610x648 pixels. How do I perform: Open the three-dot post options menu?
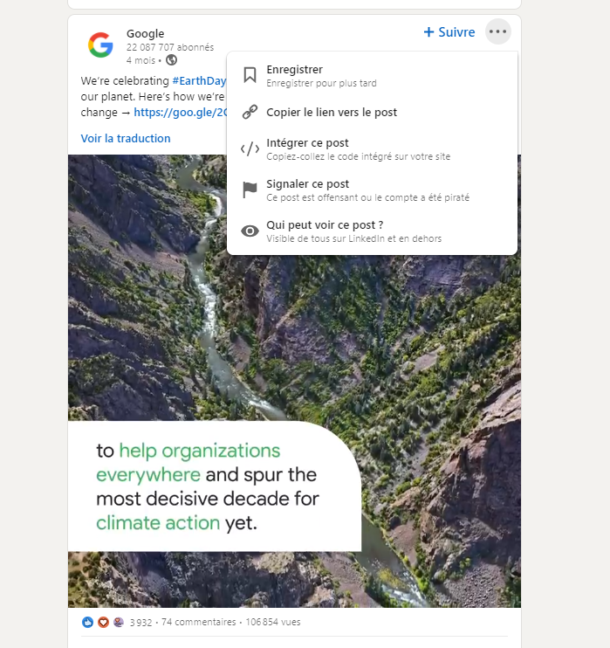click(x=498, y=31)
